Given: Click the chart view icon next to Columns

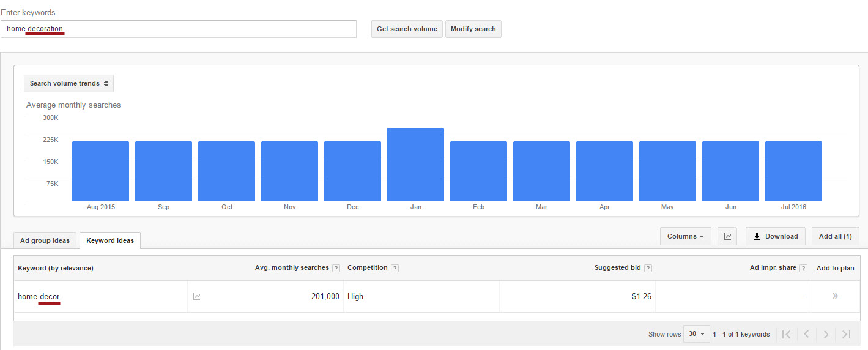Looking at the screenshot, I should coord(727,236).
